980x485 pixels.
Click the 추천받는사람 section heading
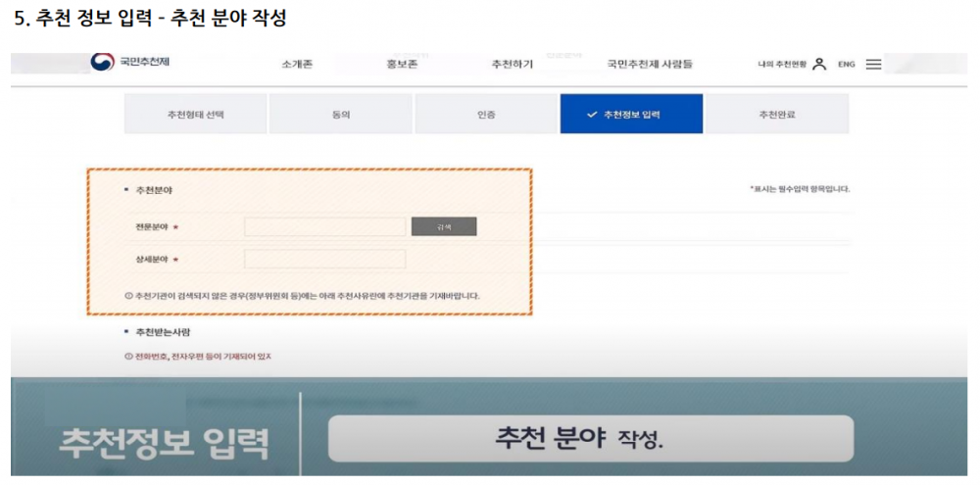coord(163,332)
